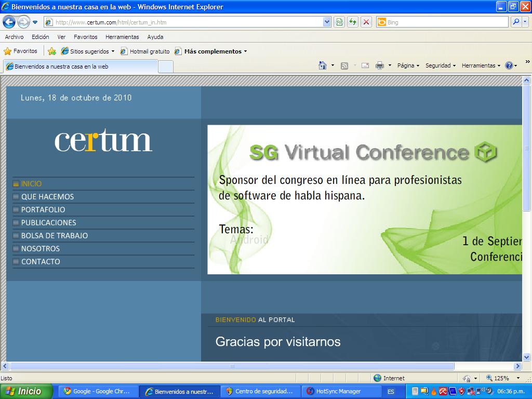Screen dimensions: 532x399
Task: Click vertical scrollbar down arrow
Action: tap(526, 357)
